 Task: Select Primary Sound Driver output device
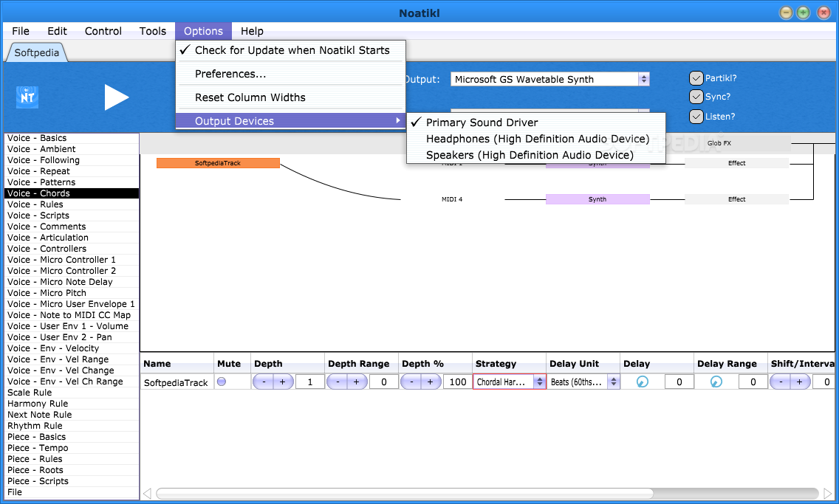[536, 122]
